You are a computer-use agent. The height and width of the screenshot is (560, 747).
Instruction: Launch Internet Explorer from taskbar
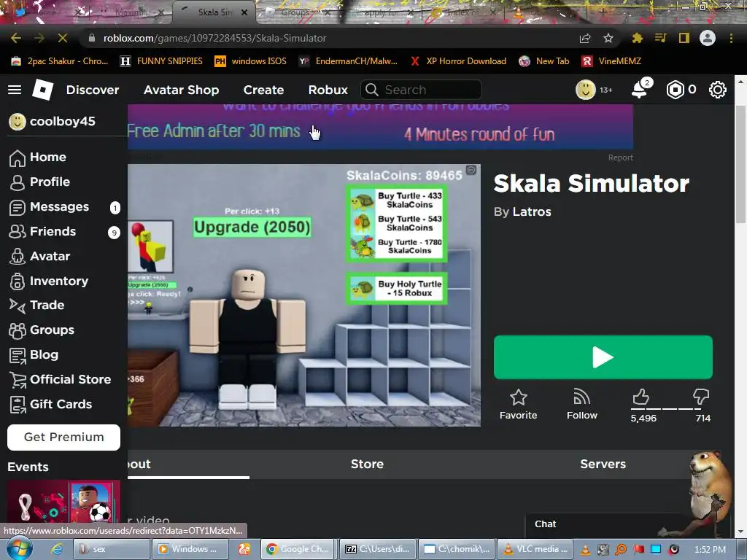[57, 549]
